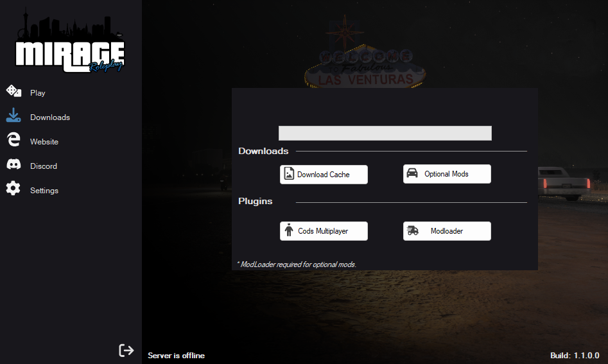This screenshot has height=364, width=608.
Task: Click the 'Downloads' section heading in panel
Action: [263, 151]
